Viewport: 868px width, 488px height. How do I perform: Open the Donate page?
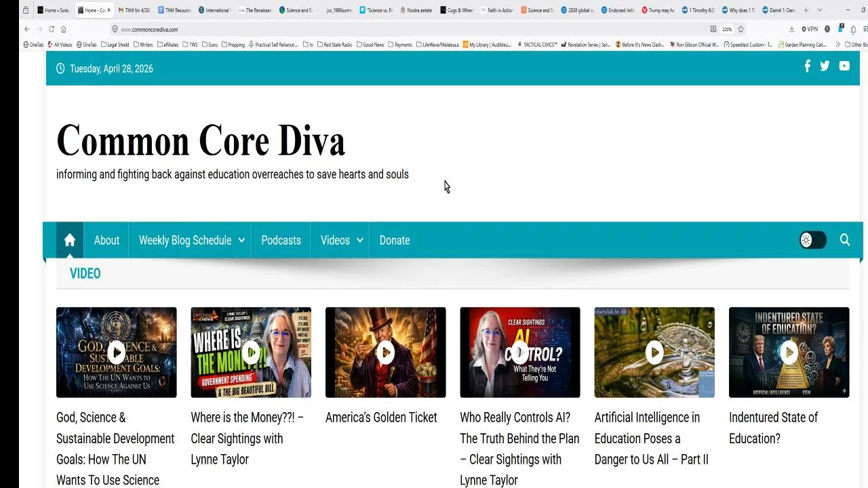click(x=394, y=240)
